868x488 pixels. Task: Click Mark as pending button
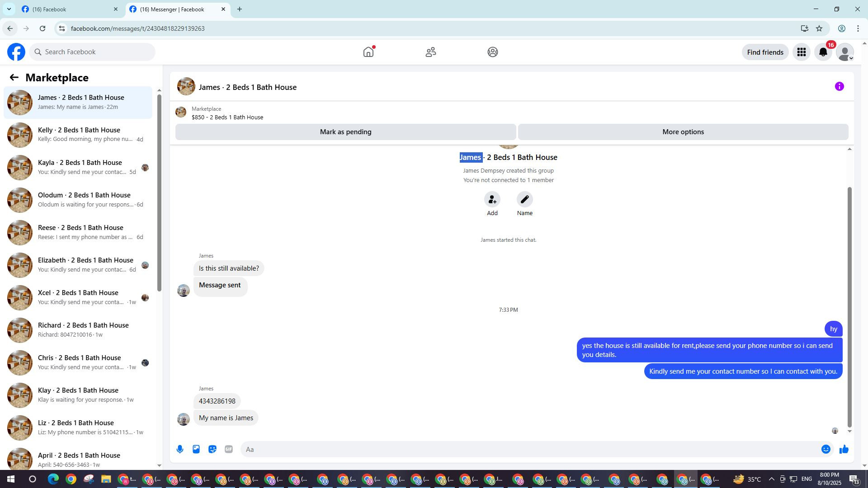click(x=345, y=132)
